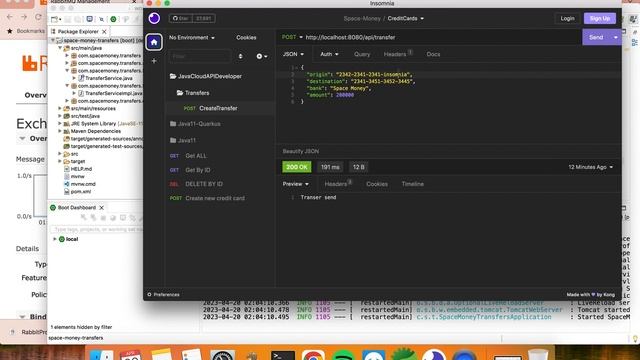
Task: Collapse the src/main/java node
Action: (x=60, y=48)
